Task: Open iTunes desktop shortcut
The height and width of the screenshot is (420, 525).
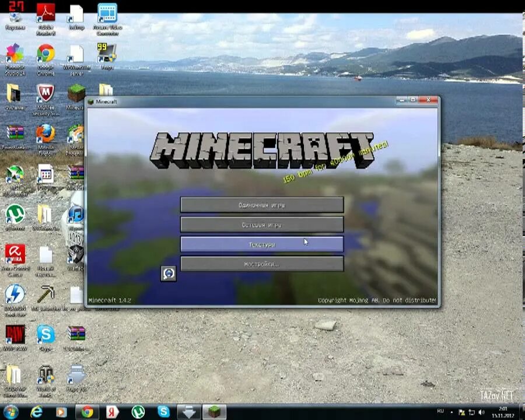Action: tap(76, 217)
